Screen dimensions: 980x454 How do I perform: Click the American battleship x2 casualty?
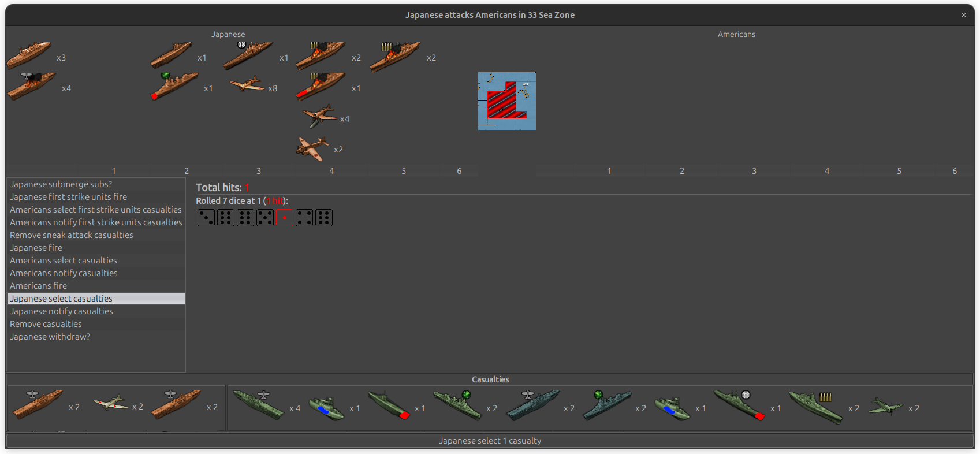coord(815,407)
